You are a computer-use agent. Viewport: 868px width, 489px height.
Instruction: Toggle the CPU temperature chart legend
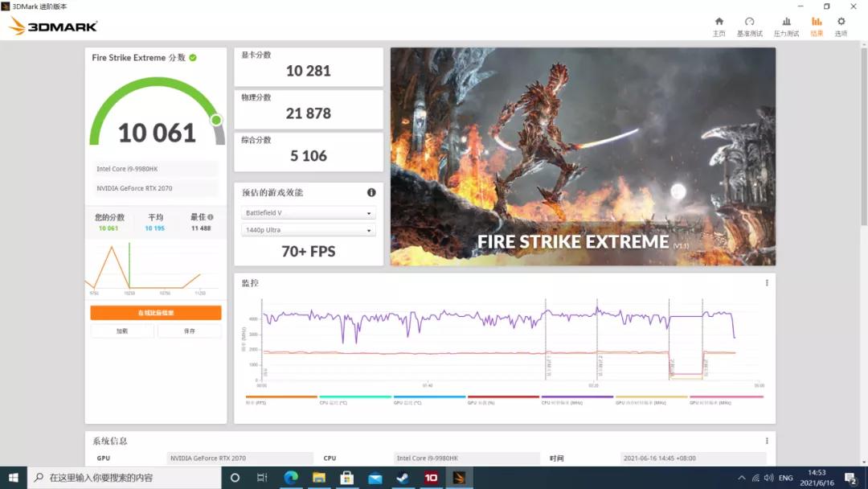[x=355, y=400]
